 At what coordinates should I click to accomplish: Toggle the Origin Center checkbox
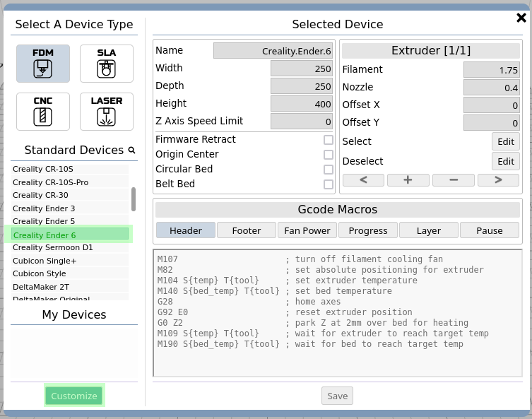(328, 155)
